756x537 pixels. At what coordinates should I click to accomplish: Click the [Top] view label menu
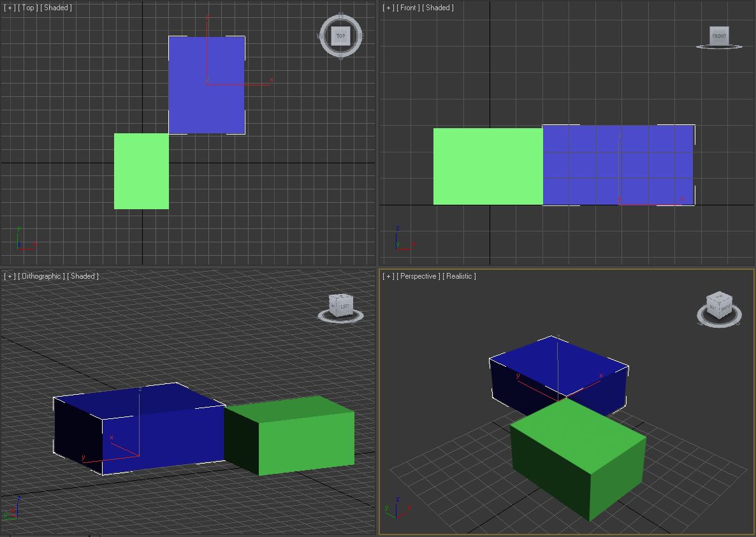click(28, 8)
